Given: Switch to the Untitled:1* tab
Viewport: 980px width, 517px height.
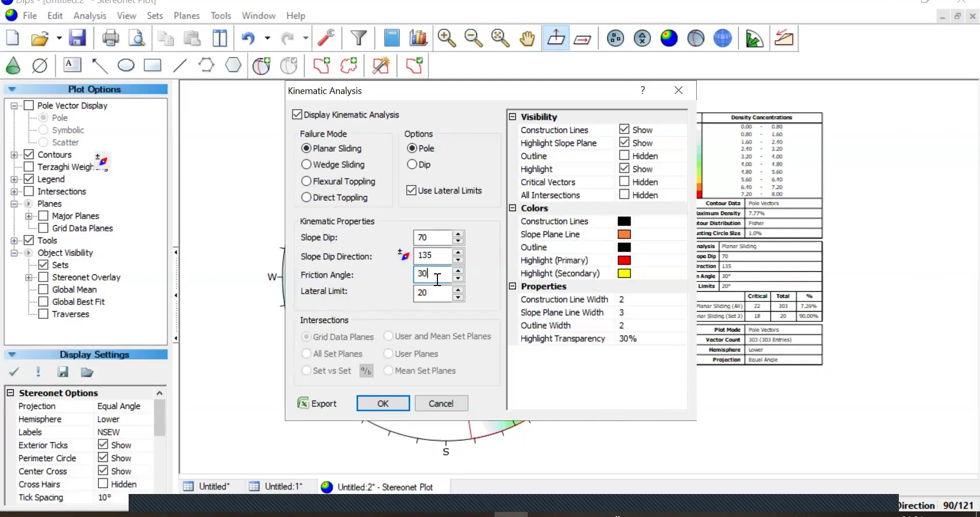Looking at the screenshot, I should (277, 486).
